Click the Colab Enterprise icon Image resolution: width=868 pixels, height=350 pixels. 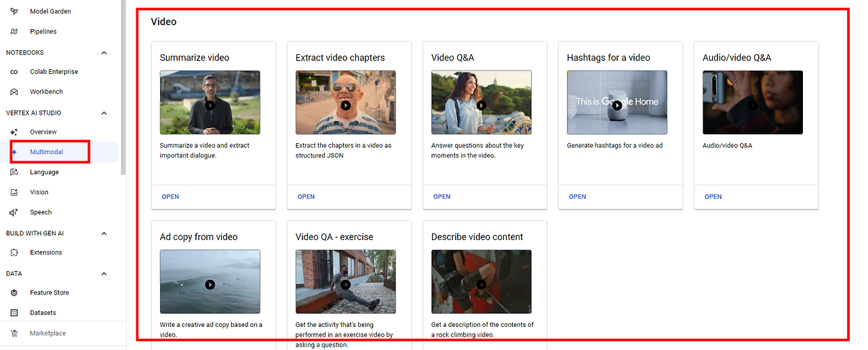click(14, 72)
